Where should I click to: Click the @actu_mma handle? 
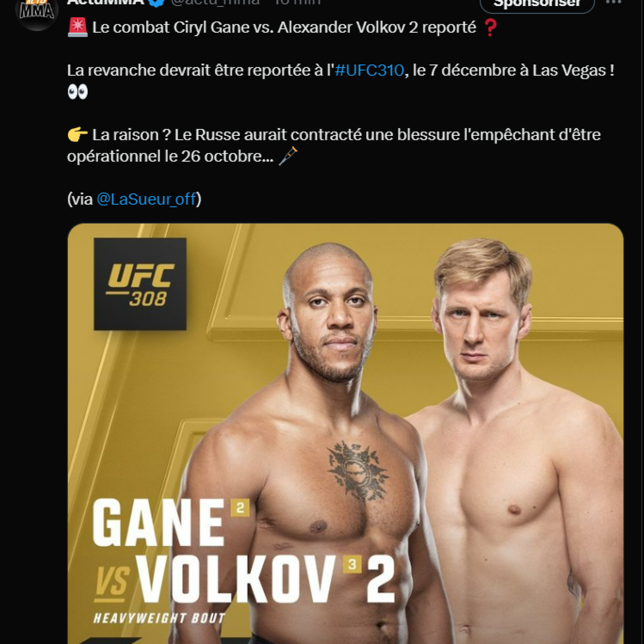(x=215, y=3)
